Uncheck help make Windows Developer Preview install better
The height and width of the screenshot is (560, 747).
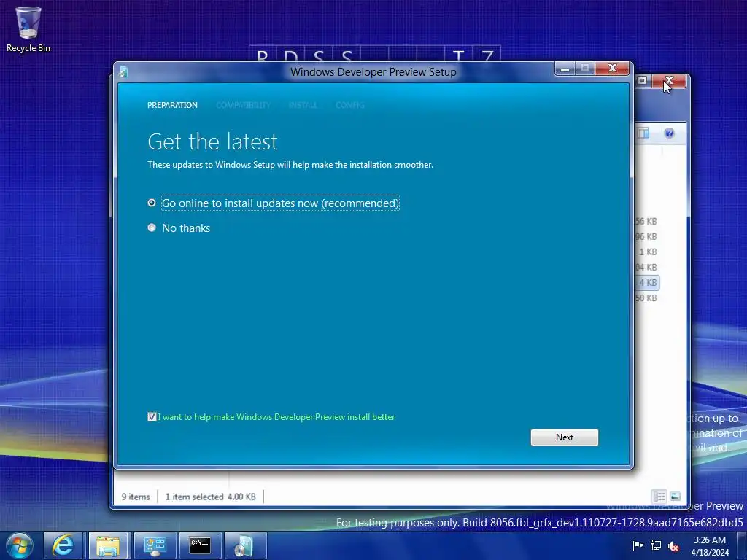click(152, 417)
